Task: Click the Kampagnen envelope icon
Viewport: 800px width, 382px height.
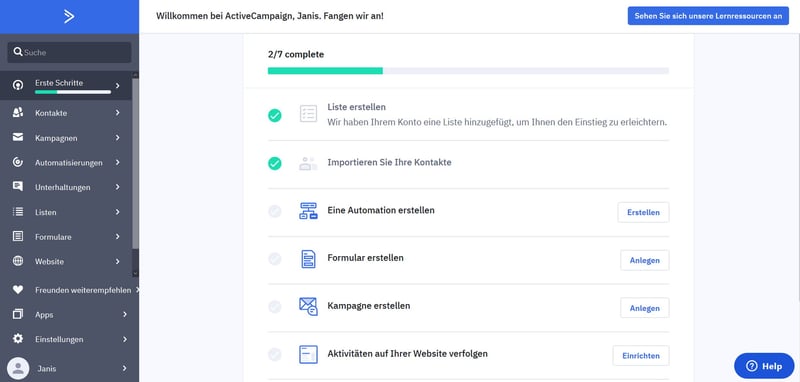Action: [18, 137]
